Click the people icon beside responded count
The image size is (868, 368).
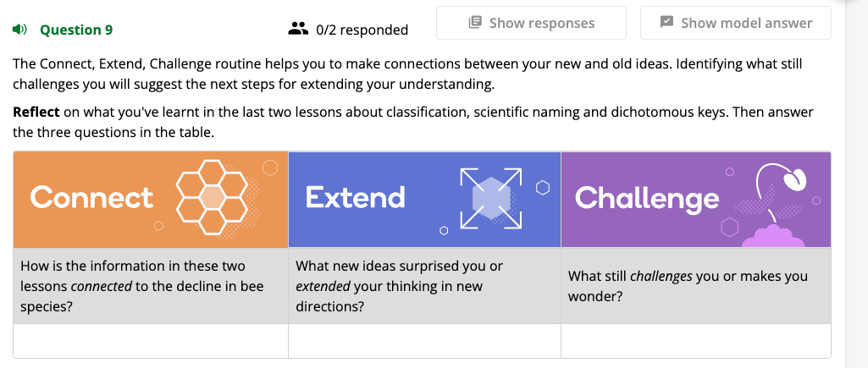pyautogui.click(x=298, y=29)
